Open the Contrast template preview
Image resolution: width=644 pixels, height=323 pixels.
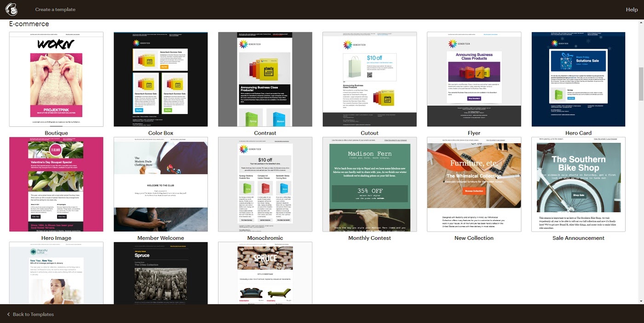[x=265, y=79]
